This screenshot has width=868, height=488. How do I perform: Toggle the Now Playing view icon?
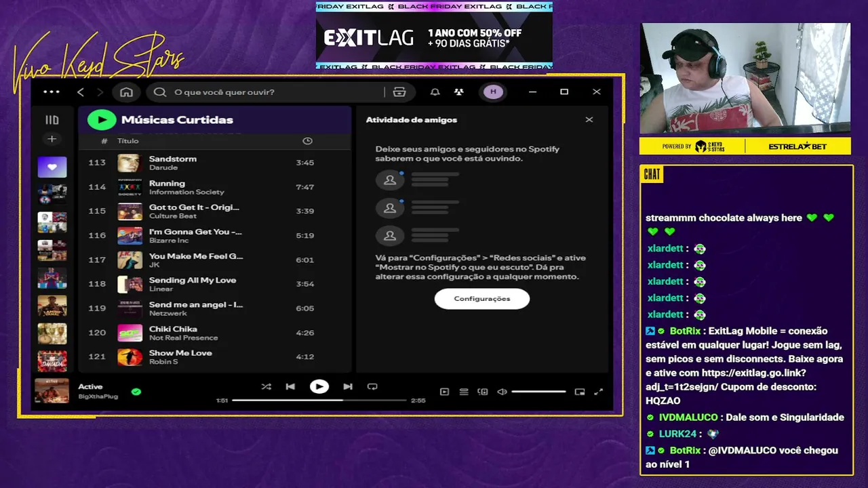[x=444, y=392]
